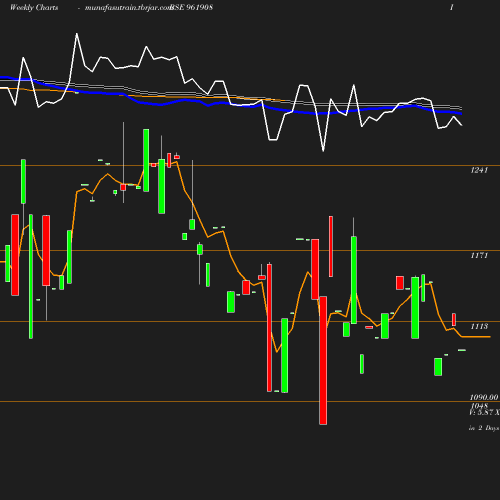Viewport: 500px width, 500px height.
Task: Click the 1241 price level label
Action: 479,170
